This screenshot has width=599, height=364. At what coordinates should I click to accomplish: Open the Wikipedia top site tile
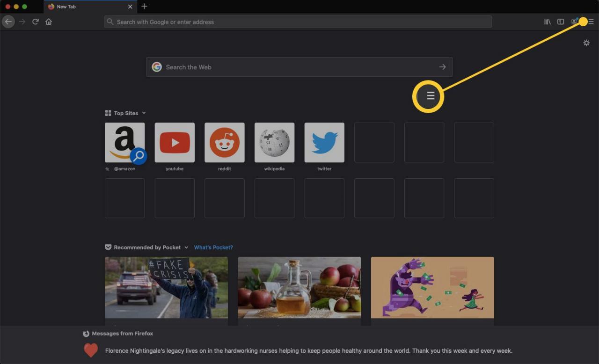(x=274, y=142)
